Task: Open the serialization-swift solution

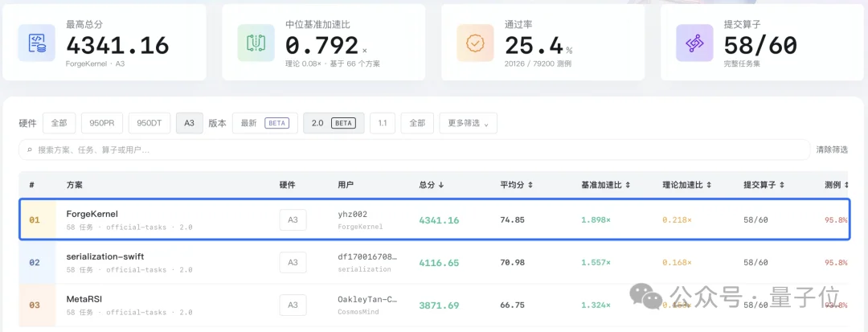Action: (105, 256)
